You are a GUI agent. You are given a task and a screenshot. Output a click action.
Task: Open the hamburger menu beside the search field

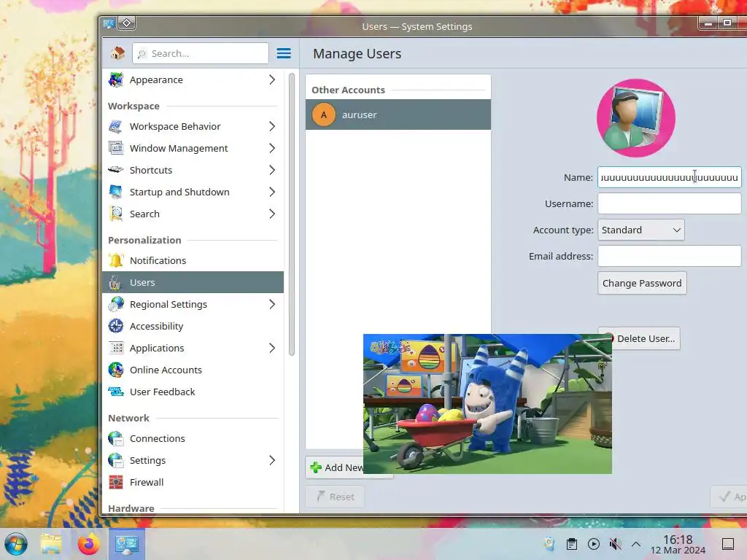click(284, 53)
